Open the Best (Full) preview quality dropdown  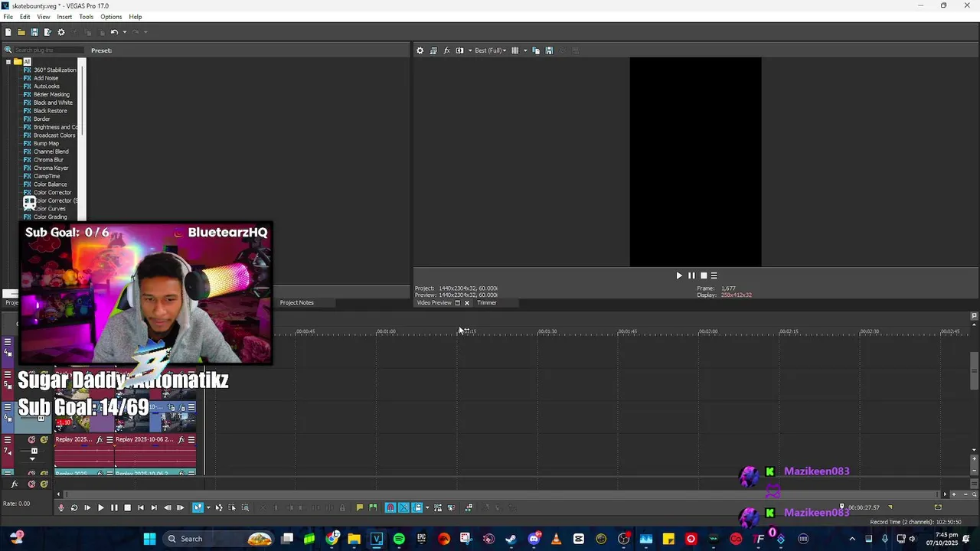point(490,51)
